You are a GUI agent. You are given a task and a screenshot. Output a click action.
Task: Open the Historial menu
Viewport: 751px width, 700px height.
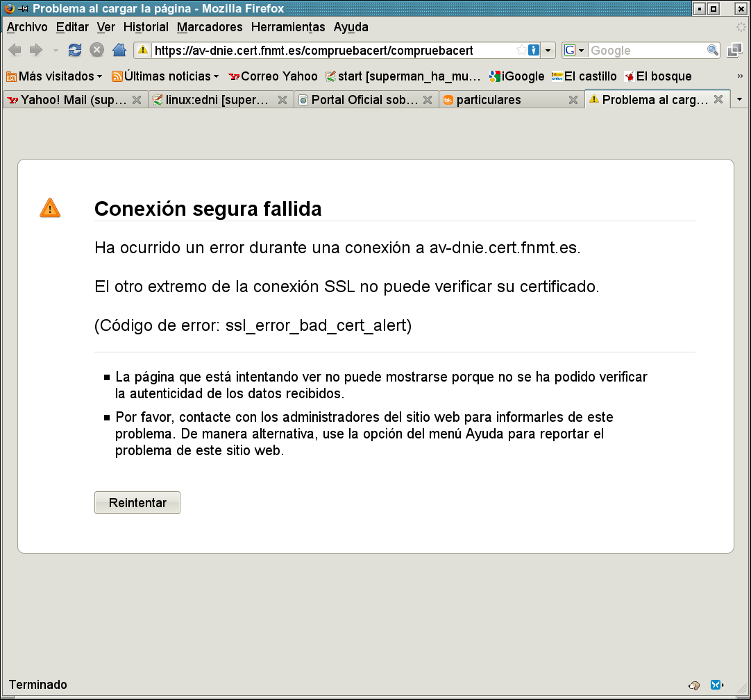146,27
